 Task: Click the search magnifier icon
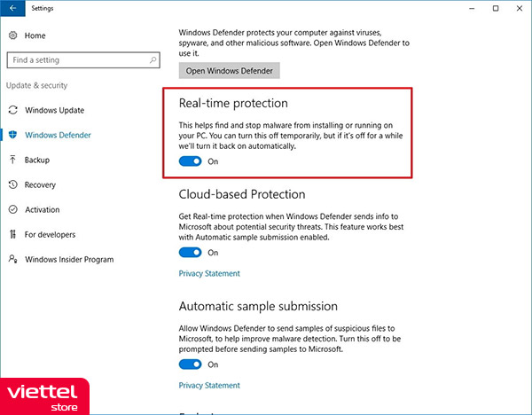click(153, 60)
